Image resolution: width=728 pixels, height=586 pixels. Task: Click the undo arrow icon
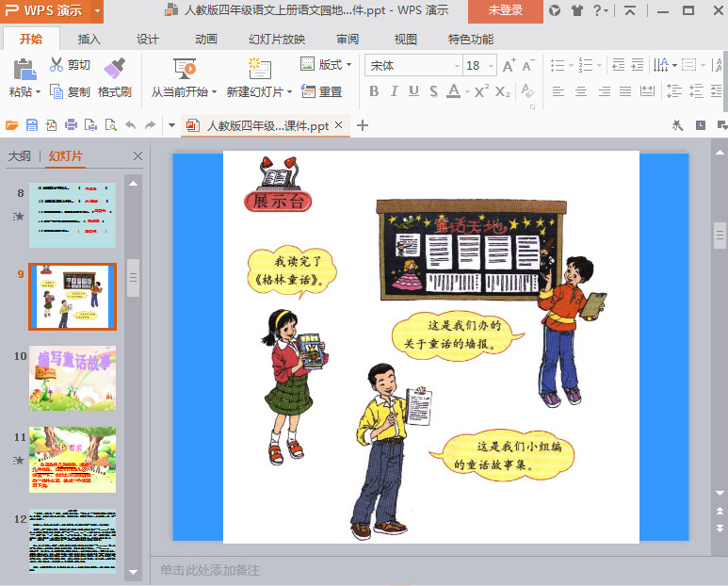click(130, 125)
